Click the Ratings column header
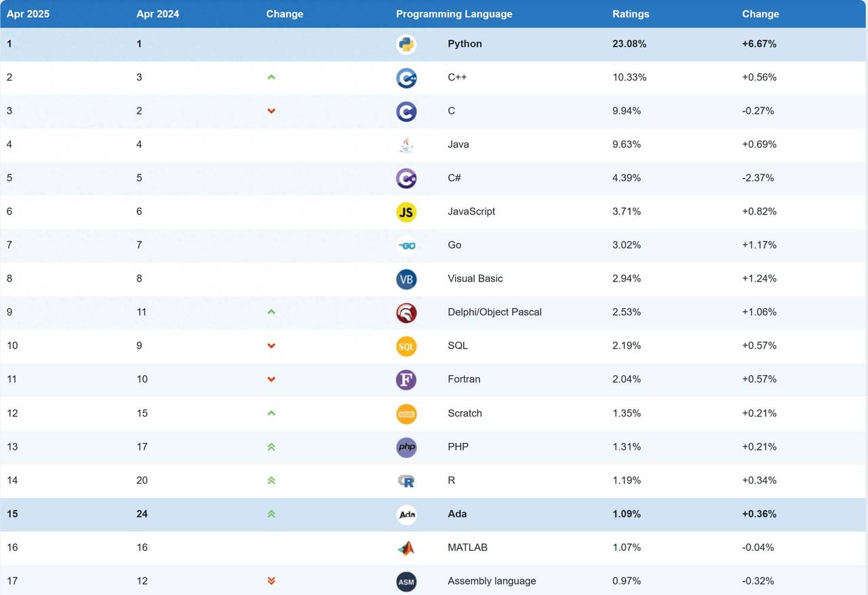The height and width of the screenshot is (595, 868). (x=631, y=14)
